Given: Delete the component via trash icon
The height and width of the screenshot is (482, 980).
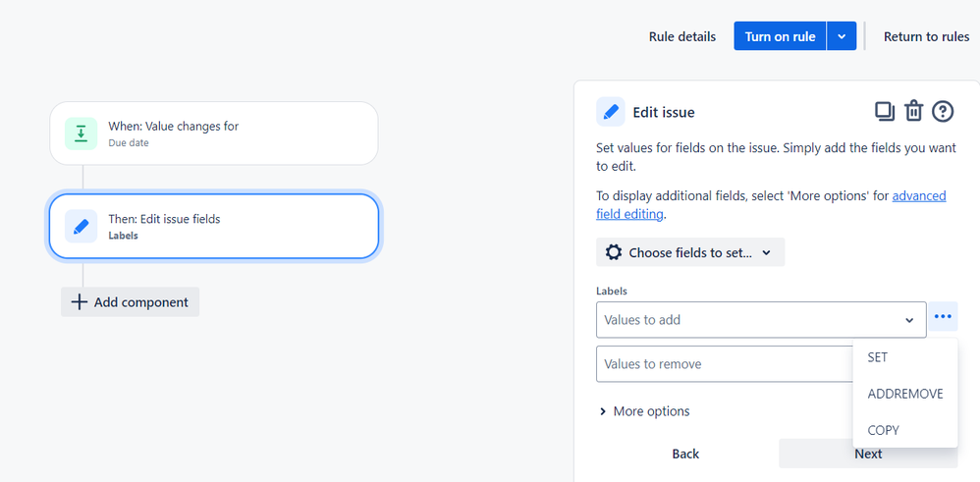Looking at the screenshot, I should tap(914, 111).
